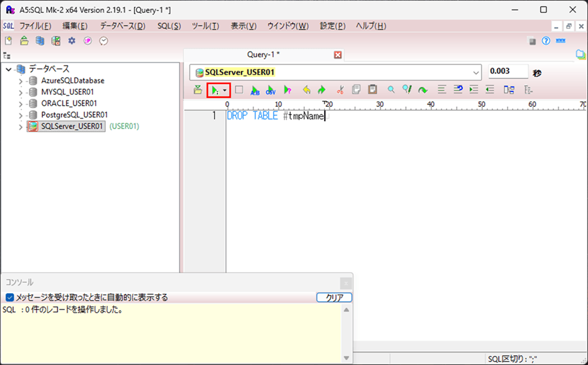The height and width of the screenshot is (365, 588).
Task: Select the Query-1 tab
Action: tap(263, 55)
